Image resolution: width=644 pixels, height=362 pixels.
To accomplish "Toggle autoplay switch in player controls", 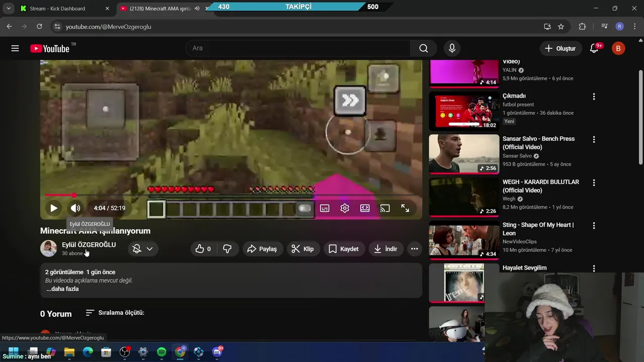I will [304, 208].
